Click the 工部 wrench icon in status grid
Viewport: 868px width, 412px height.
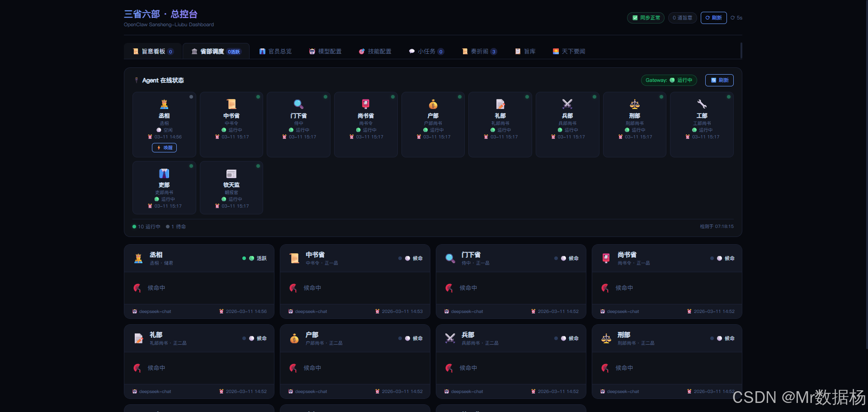tap(702, 104)
